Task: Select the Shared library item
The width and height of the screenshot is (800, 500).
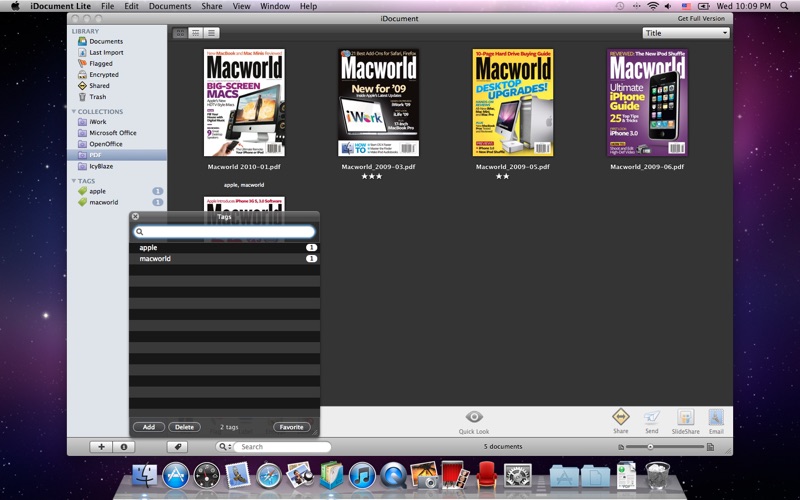Action: [99, 86]
